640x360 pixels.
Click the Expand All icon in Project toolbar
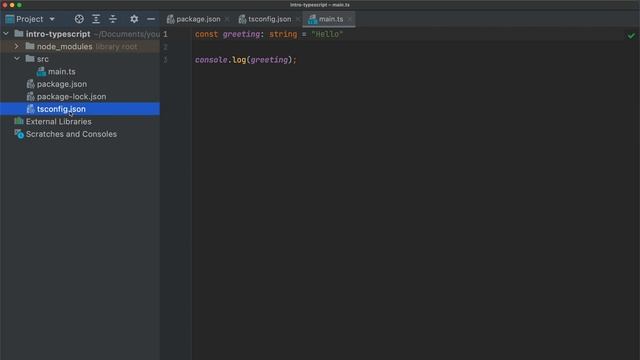click(96, 19)
